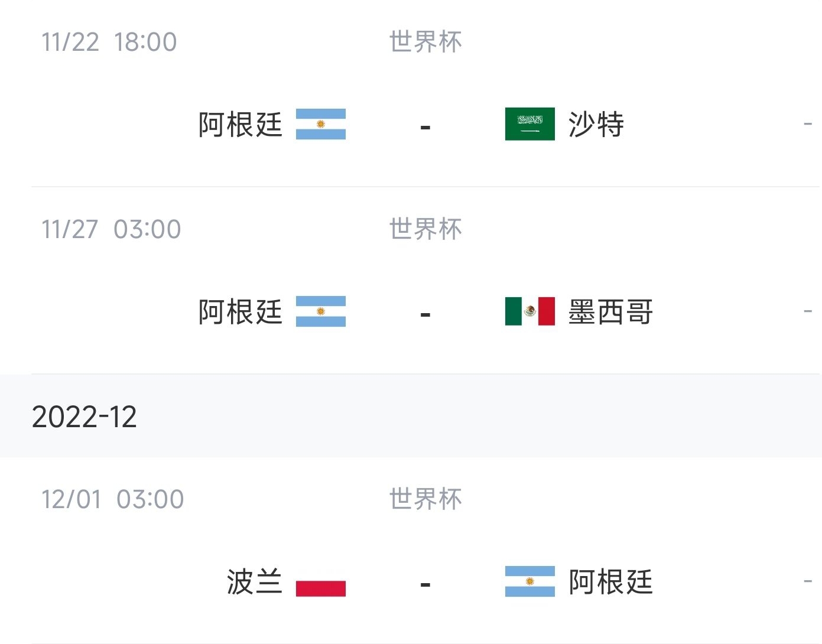Open team 沙特
Screen dimensions: 822x644
[x=596, y=124]
